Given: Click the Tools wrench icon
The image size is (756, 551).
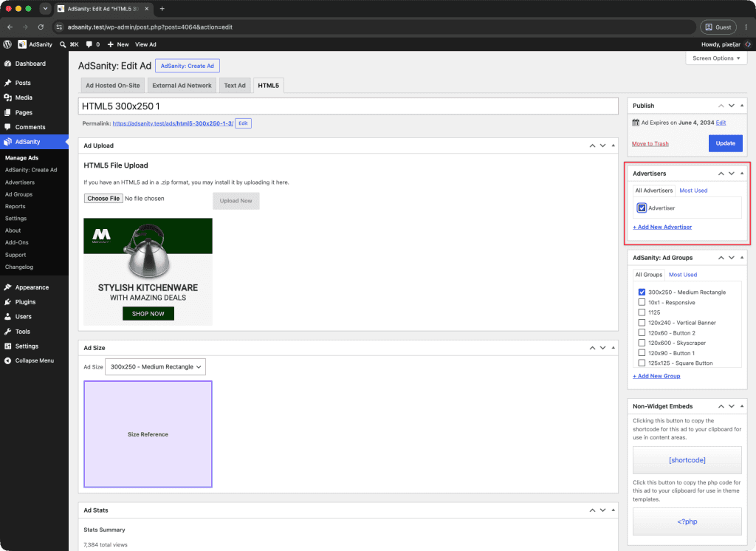Looking at the screenshot, I should coord(7,332).
